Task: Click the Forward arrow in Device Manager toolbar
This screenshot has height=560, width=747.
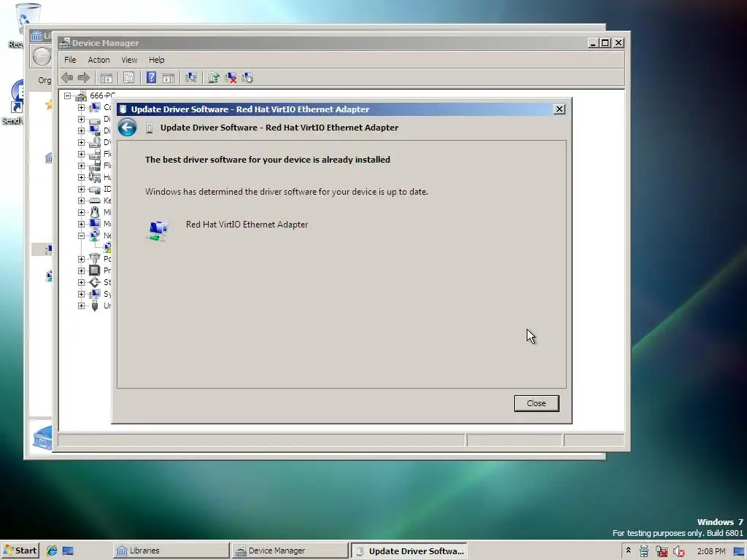Action: coord(83,77)
